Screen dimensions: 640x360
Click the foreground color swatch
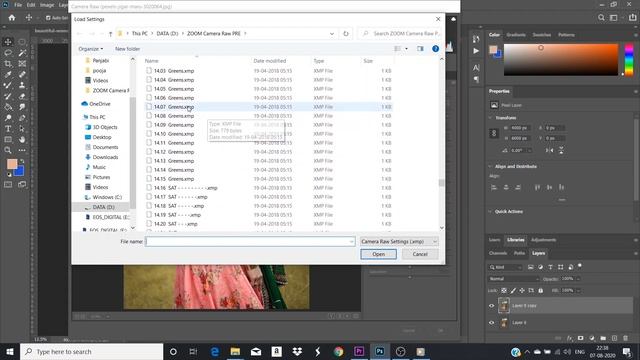pyautogui.click(x=11, y=164)
